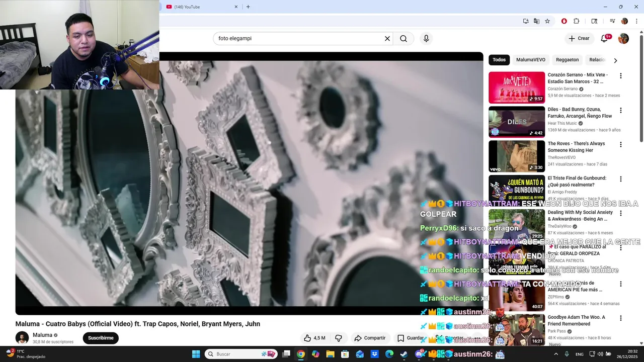Open the tab search icon in Chrome toolbar

tap(594, 21)
